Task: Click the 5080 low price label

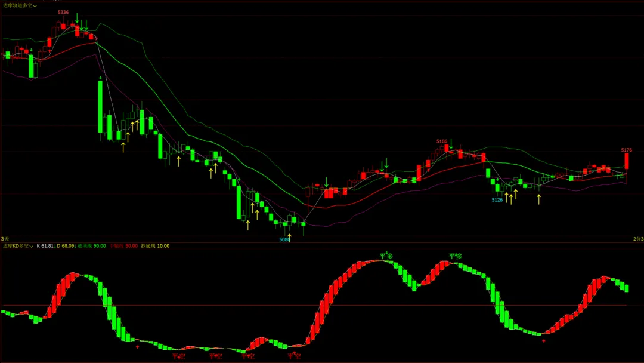Action: point(284,239)
